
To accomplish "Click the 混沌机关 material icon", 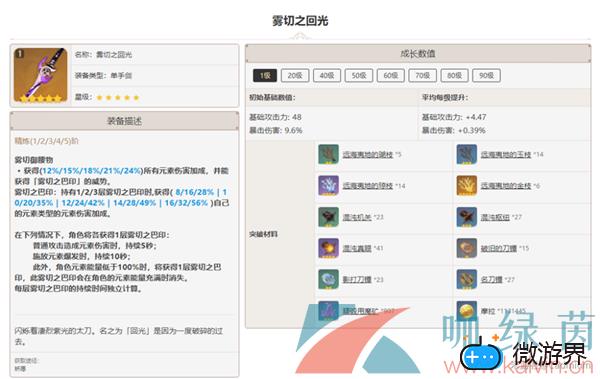I will (328, 217).
